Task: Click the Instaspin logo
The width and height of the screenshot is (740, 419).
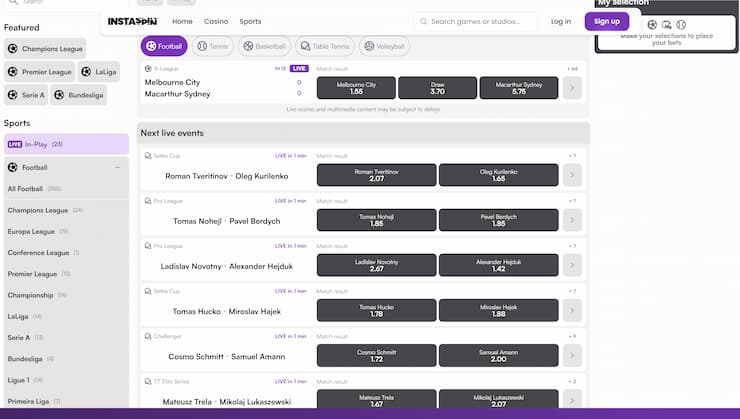Action: point(133,21)
